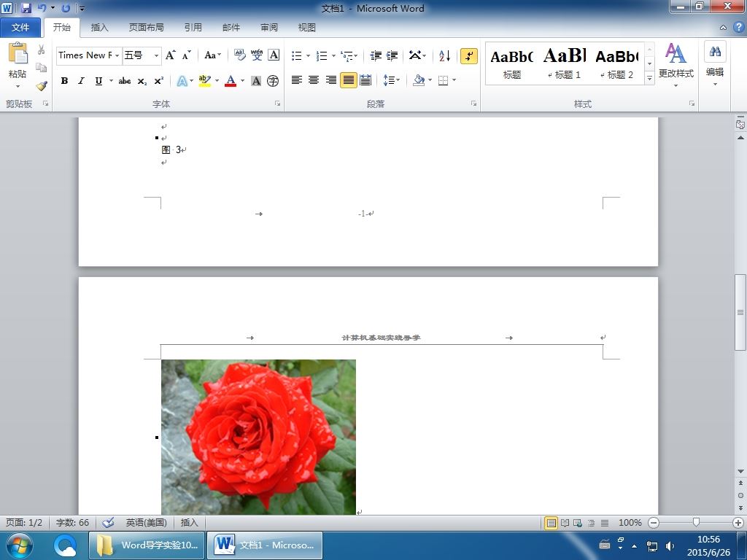
Task: Open Bullets list dropdown arrow
Action: pos(309,55)
